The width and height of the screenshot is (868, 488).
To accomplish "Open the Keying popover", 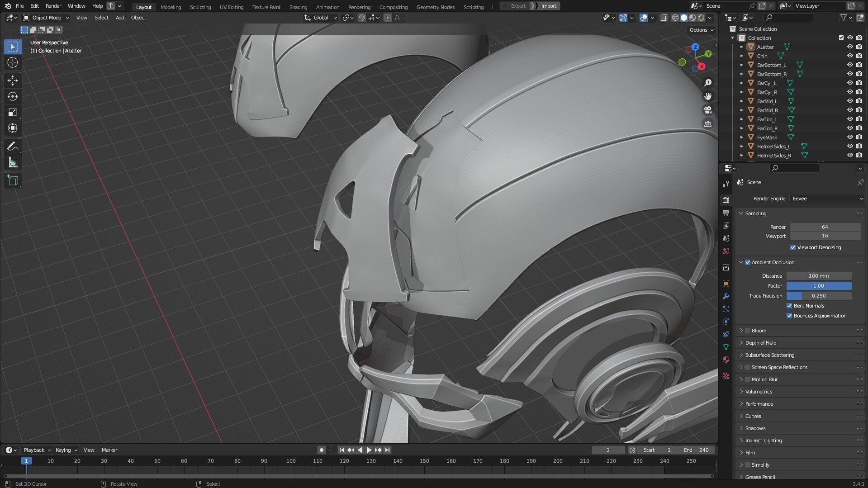I will (x=66, y=450).
